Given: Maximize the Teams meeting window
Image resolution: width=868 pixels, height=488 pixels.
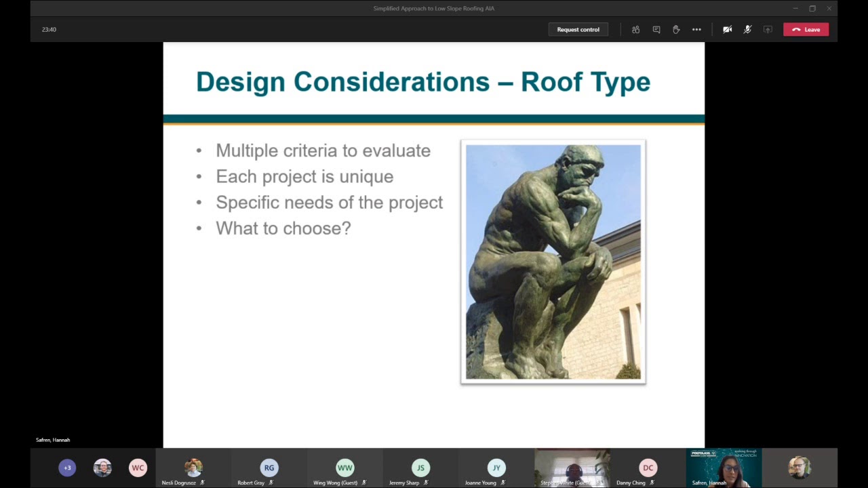Looking at the screenshot, I should pyautogui.click(x=812, y=9).
